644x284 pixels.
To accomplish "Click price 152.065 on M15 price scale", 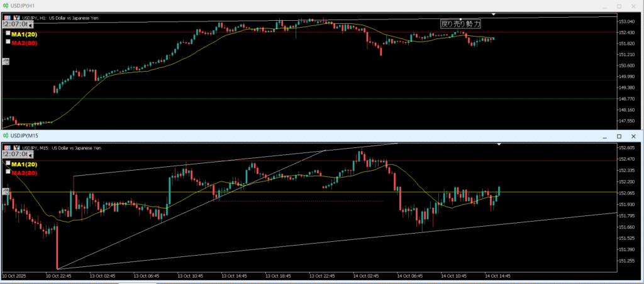I will click(628, 193).
